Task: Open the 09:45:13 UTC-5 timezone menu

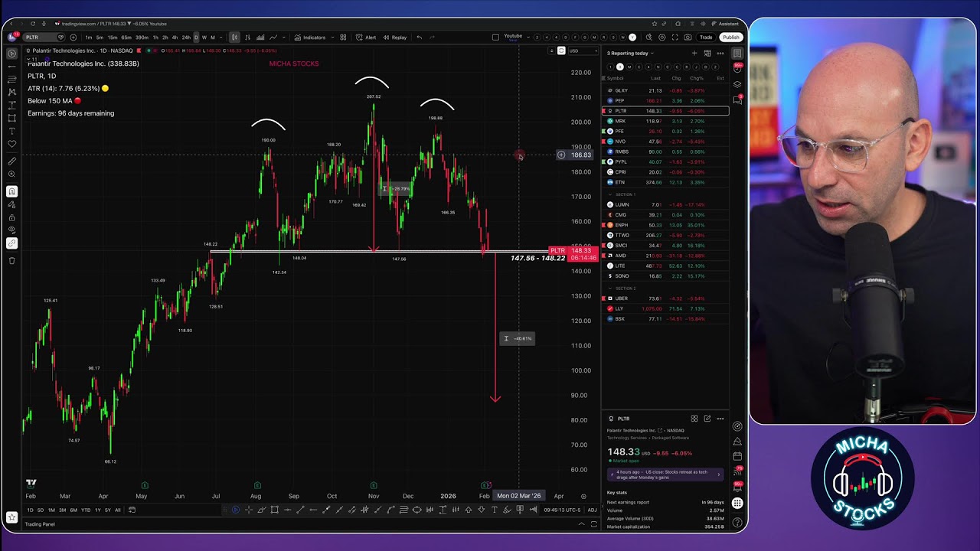Action: click(x=562, y=510)
